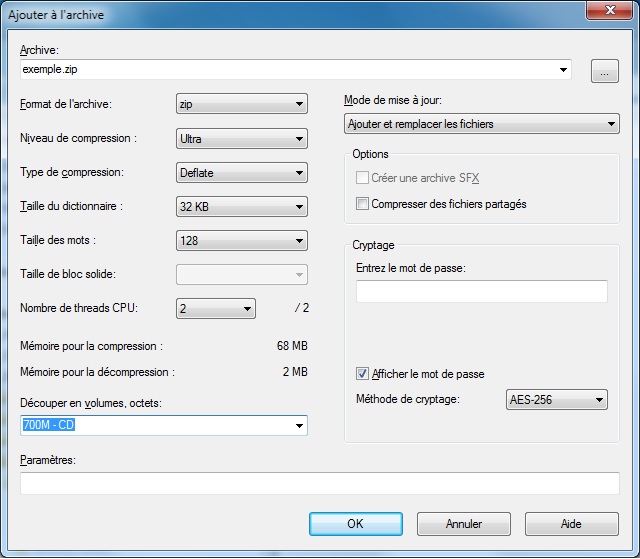Expand Format de l'archive dropdown
This screenshot has height=559, width=640.
coord(299,105)
